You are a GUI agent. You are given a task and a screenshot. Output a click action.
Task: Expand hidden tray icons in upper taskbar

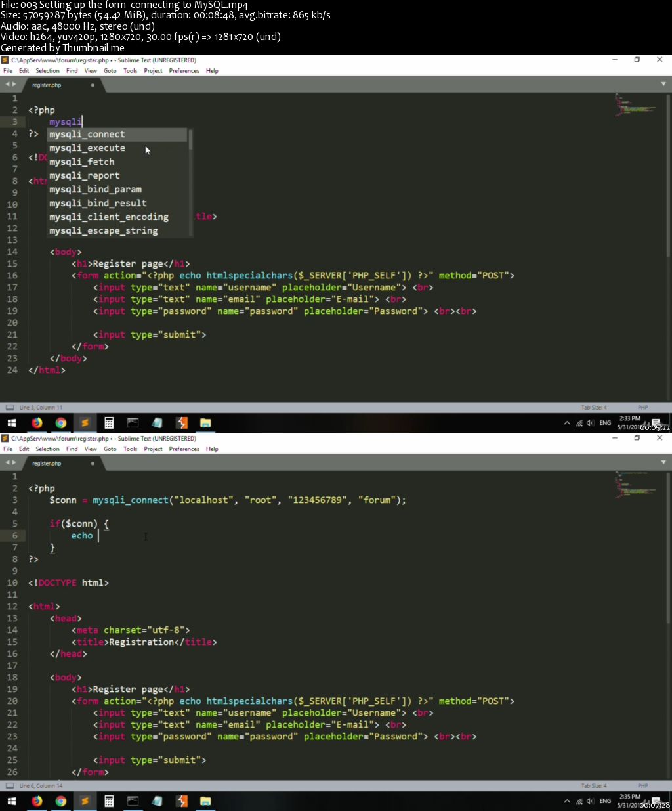(x=567, y=423)
